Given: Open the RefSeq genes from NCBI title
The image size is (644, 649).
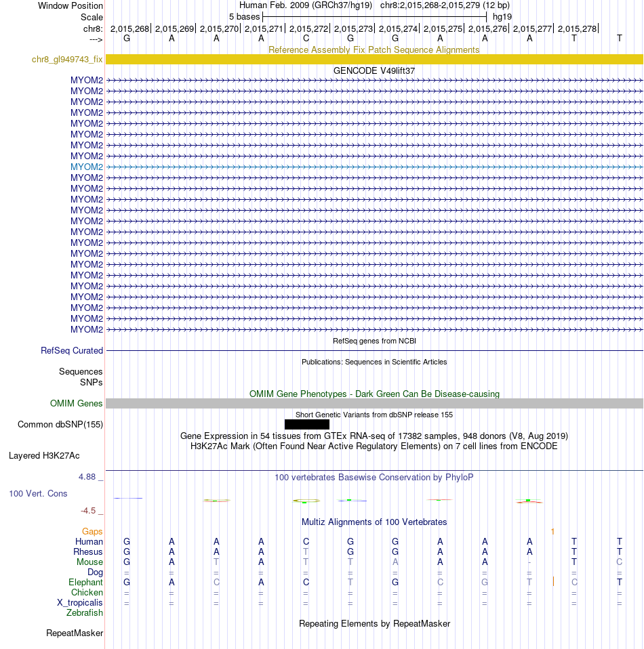Looking at the screenshot, I should [x=374, y=341].
